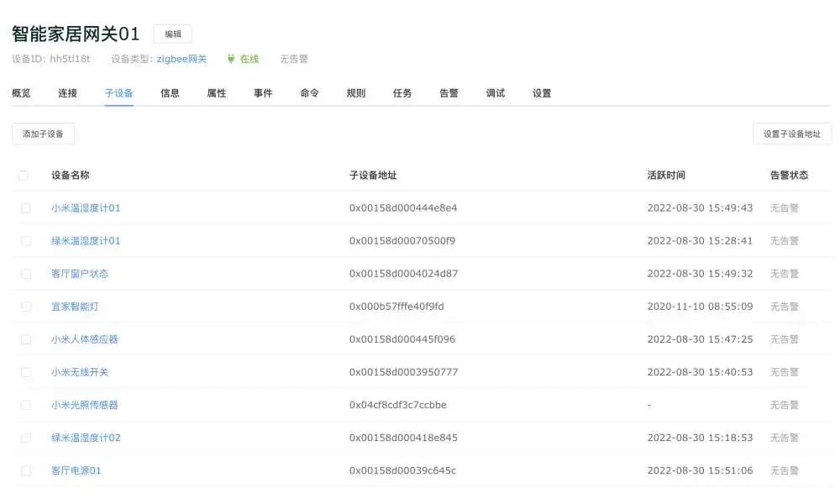The width and height of the screenshot is (840, 504).
Task: Click the 设备名称 column header
Action: [71, 176]
